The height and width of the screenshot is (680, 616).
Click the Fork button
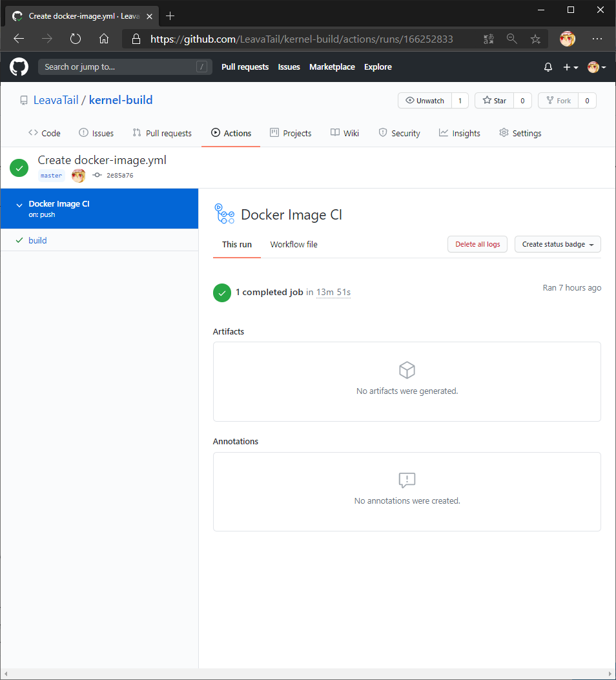coord(559,101)
